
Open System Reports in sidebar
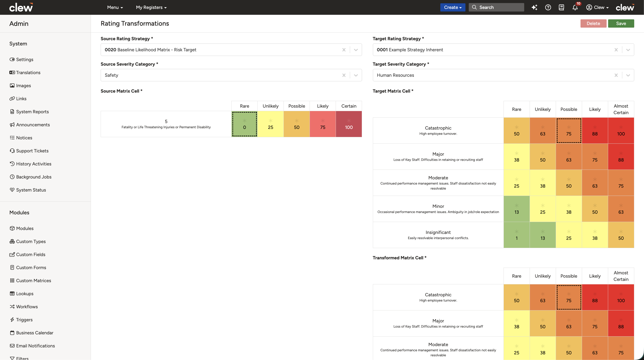(29, 112)
